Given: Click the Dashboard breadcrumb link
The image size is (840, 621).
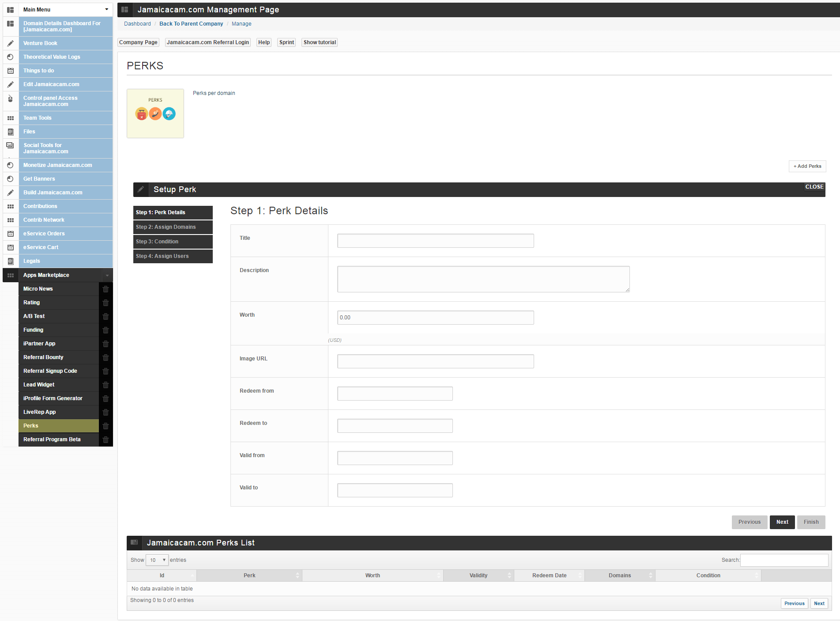Looking at the screenshot, I should point(137,24).
